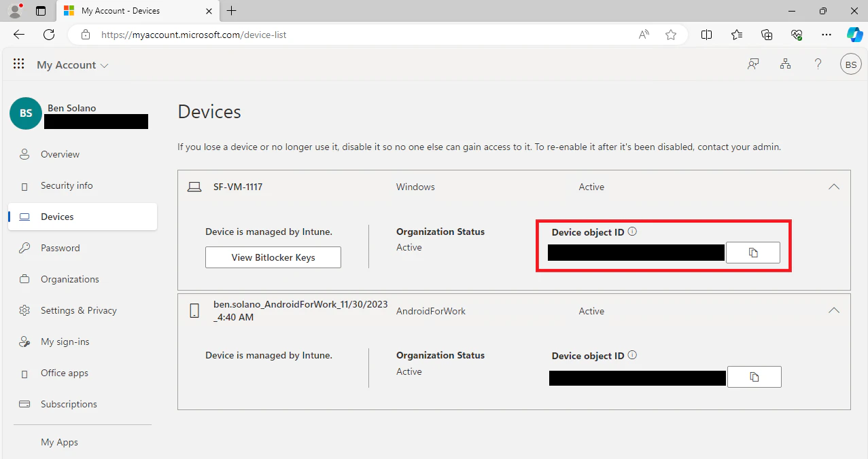This screenshot has width=868, height=459.
Task: Click the Subscriptions card icon
Action: 24,404
